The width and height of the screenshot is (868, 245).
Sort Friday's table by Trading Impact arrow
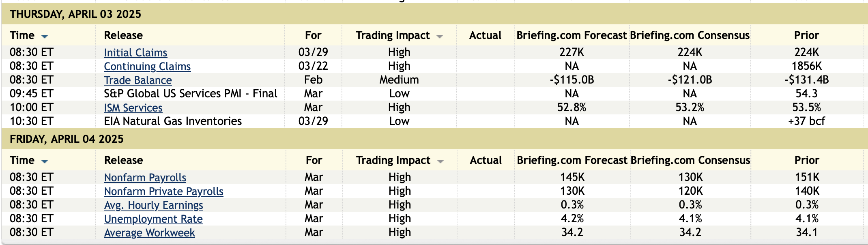[440, 161]
